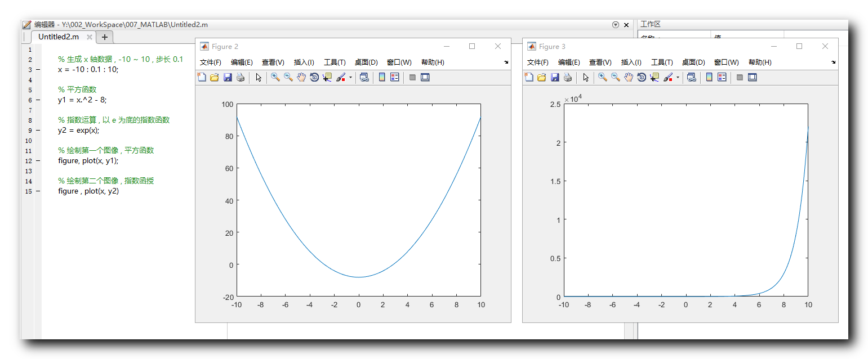
Task: Insert Legend icon in Figure 2
Action: (394, 77)
